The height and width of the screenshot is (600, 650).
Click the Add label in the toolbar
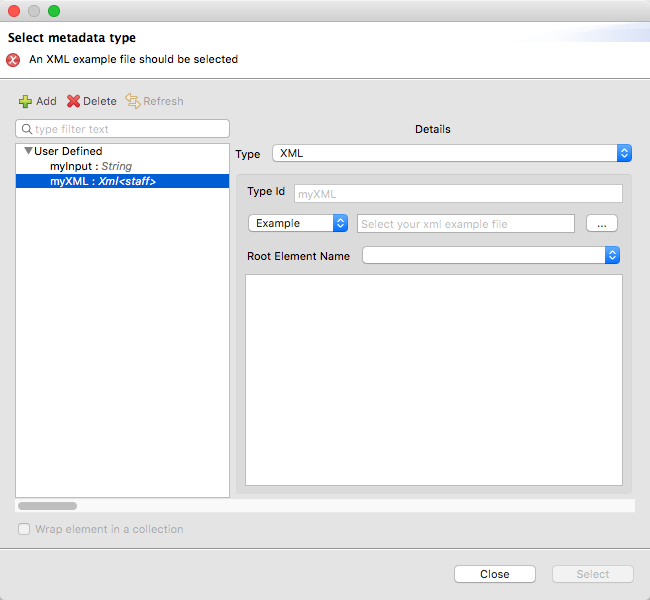pos(46,101)
